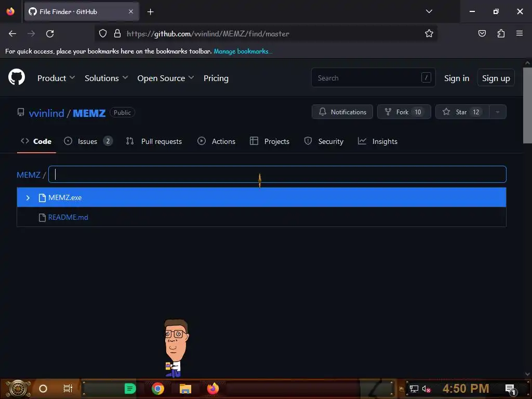Click the padlock site info icon

[x=117, y=33]
